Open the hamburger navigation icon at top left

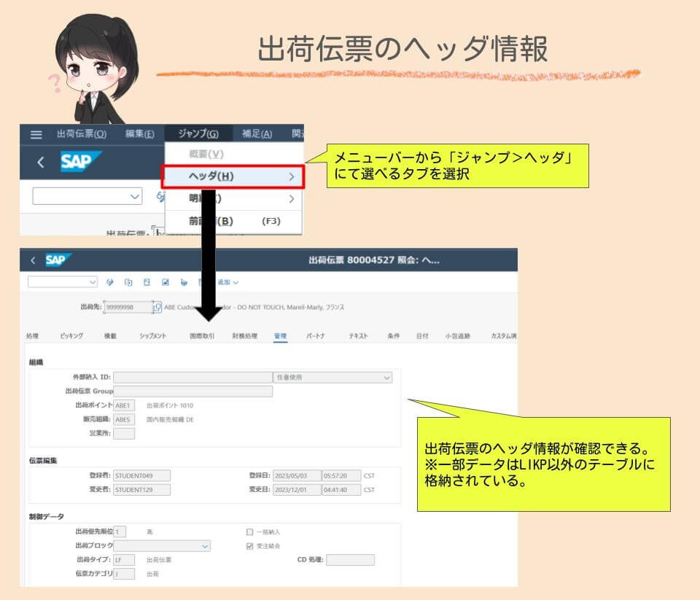(34, 133)
